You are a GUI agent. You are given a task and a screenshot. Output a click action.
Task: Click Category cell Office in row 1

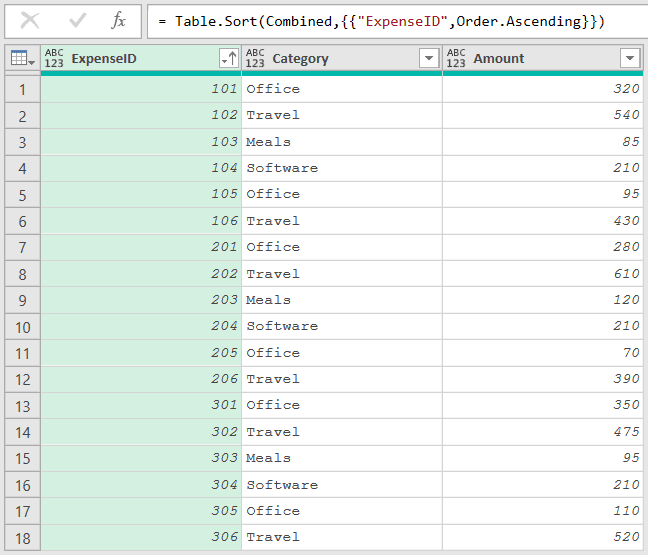[x=342, y=89]
